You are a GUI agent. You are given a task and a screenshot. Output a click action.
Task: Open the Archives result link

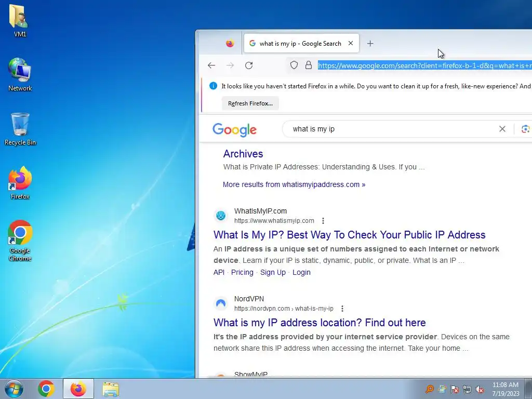click(243, 154)
